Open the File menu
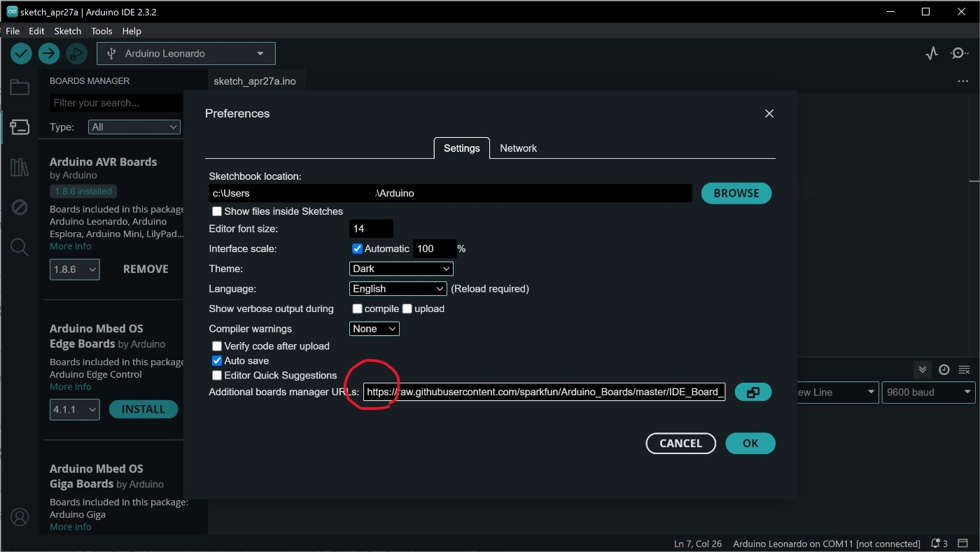The image size is (980, 552). [13, 31]
